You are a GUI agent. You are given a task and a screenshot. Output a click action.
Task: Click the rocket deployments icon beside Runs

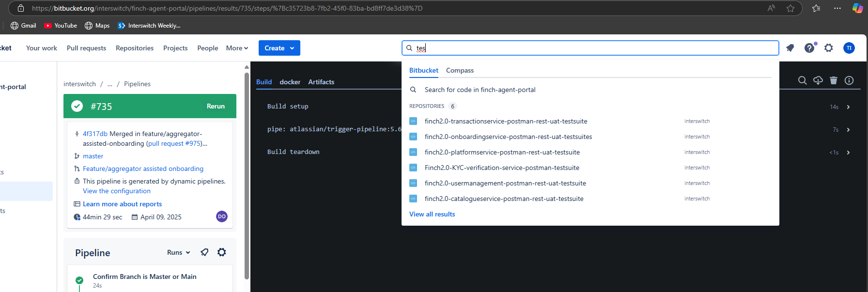pos(205,252)
